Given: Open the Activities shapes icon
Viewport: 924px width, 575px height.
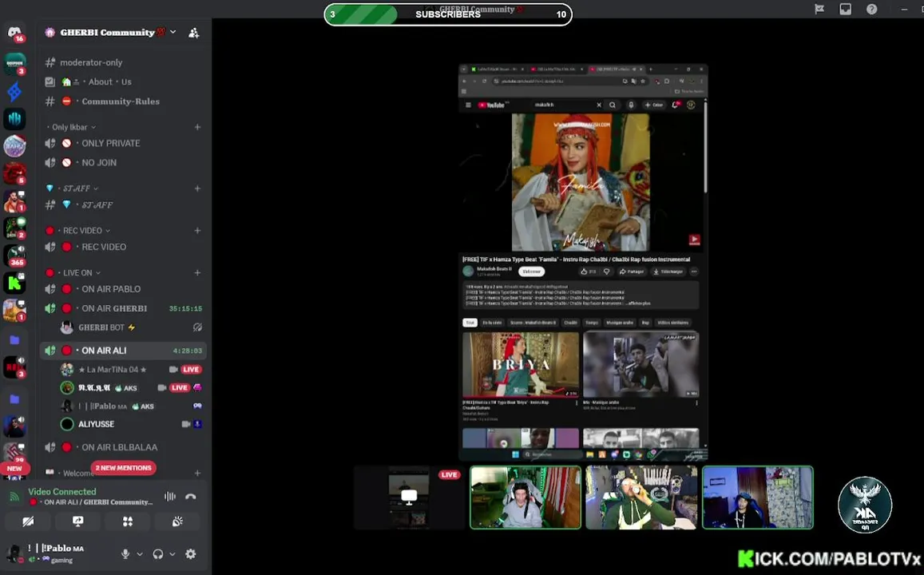Looking at the screenshot, I should pyautogui.click(x=127, y=521).
